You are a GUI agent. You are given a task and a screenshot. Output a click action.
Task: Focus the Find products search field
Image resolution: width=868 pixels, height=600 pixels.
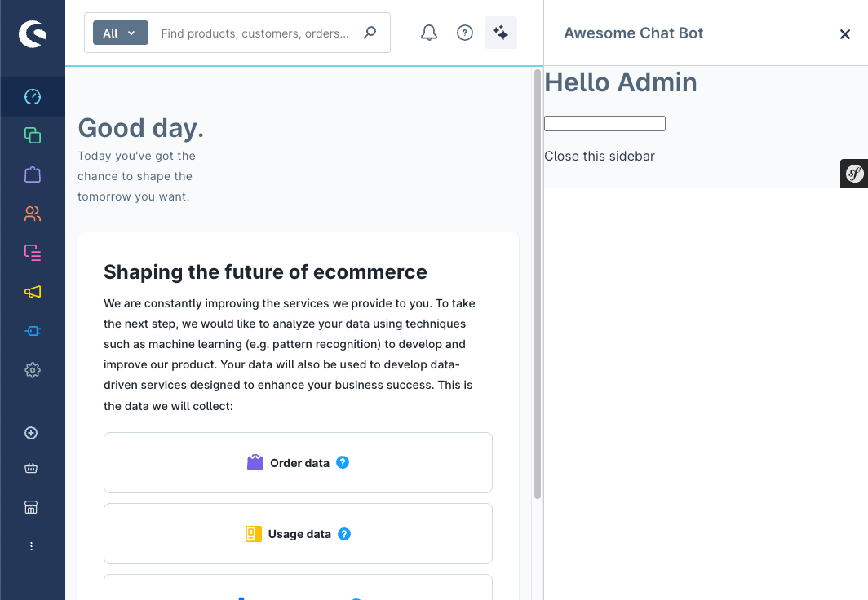tap(255, 33)
